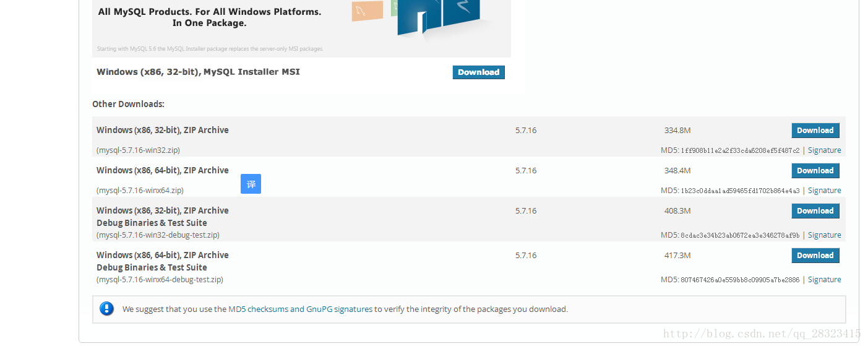Click MD5 hash starting 1ff908b11
The image size is (868, 346).
pos(740,150)
